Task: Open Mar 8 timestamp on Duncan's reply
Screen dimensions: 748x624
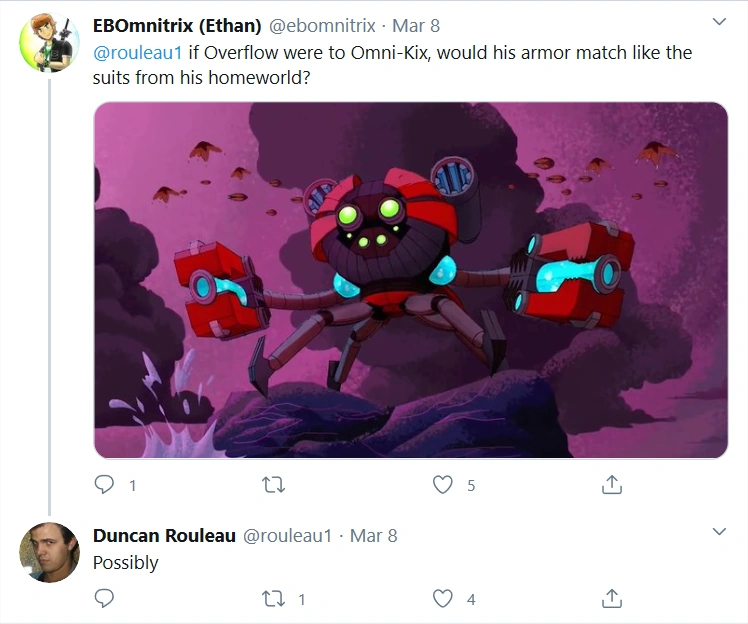Action: coord(374,536)
